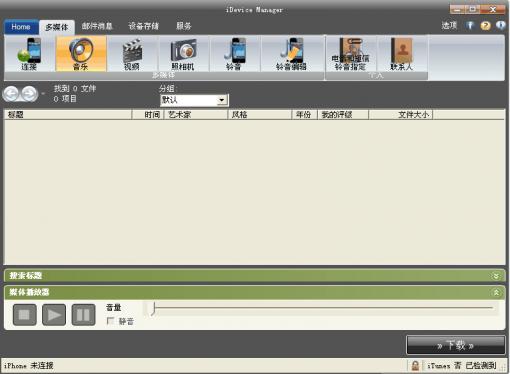Sort by 文件大小 file size column
Image resolution: width=510 pixels, height=374 pixels.
coord(401,115)
